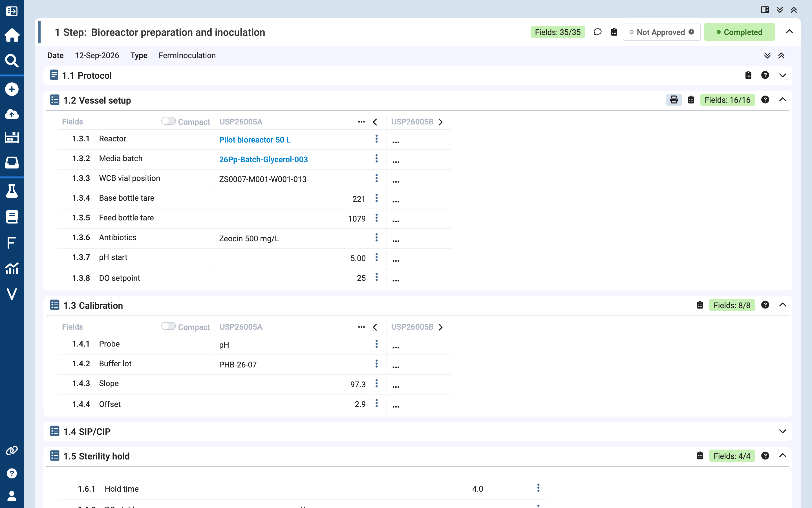812x508 pixels.
Task: Open USP26005A column options in Vessel setup
Action: [361, 122]
